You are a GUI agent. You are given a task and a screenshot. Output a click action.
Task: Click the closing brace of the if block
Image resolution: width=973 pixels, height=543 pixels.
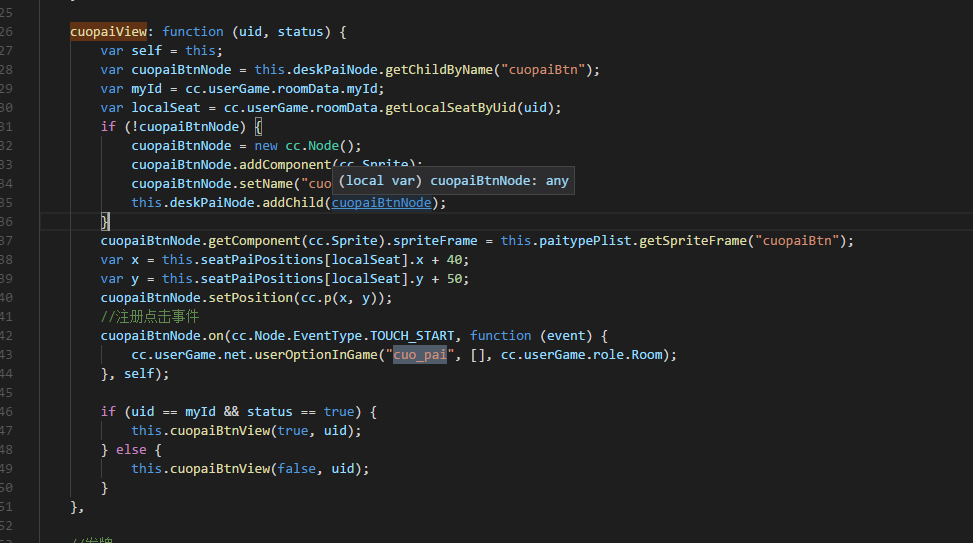[x=105, y=221]
